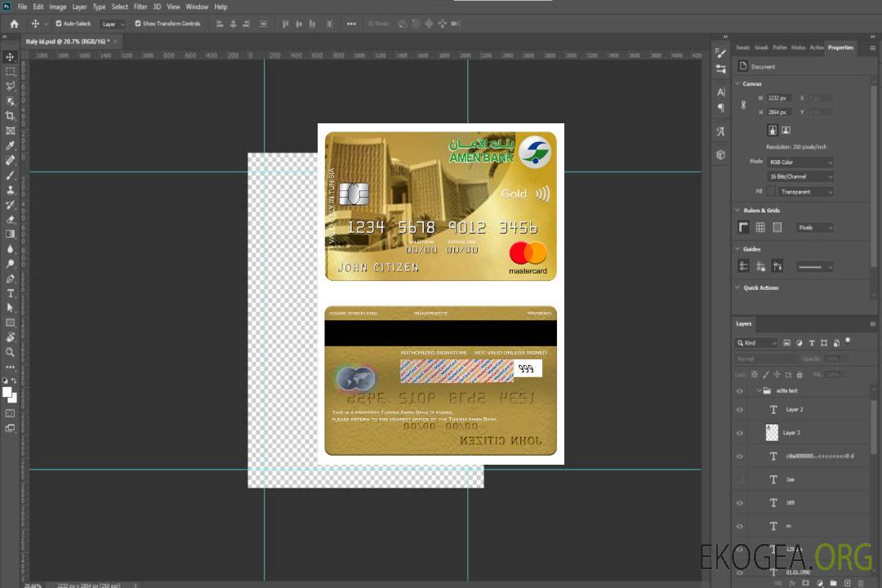Click the canvas width W field
The height and width of the screenshot is (588, 882).
pyautogui.click(x=779, y=98)
